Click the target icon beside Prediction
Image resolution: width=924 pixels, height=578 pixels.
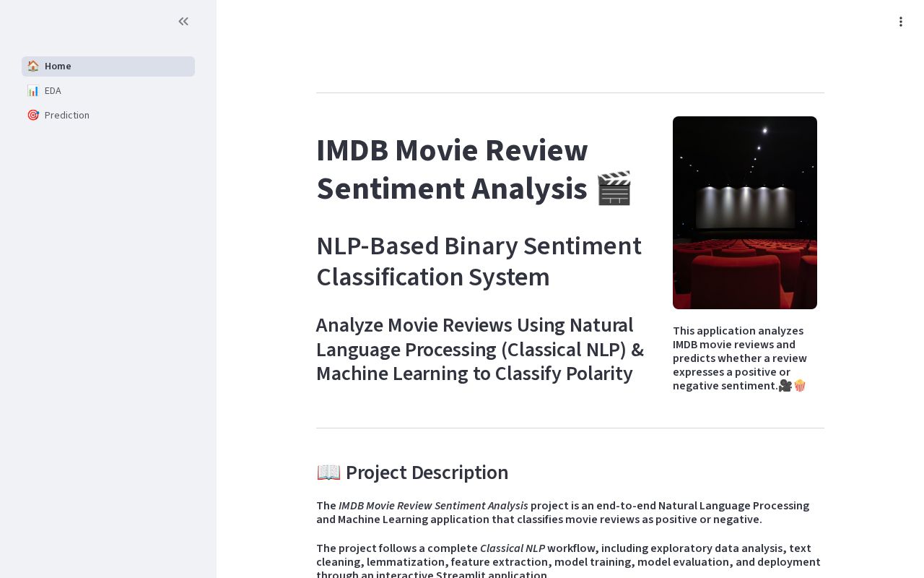coord(33,115)
